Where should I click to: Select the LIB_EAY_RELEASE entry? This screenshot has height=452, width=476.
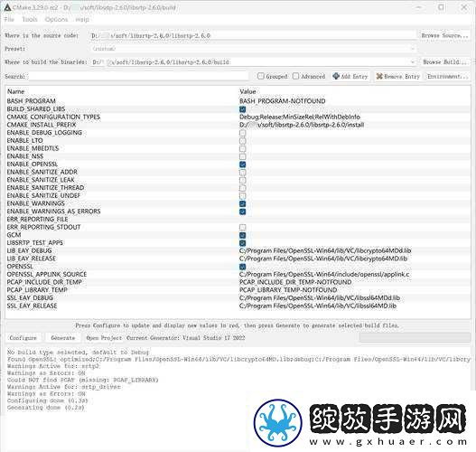pyautogui.click(x=32, y=259)
